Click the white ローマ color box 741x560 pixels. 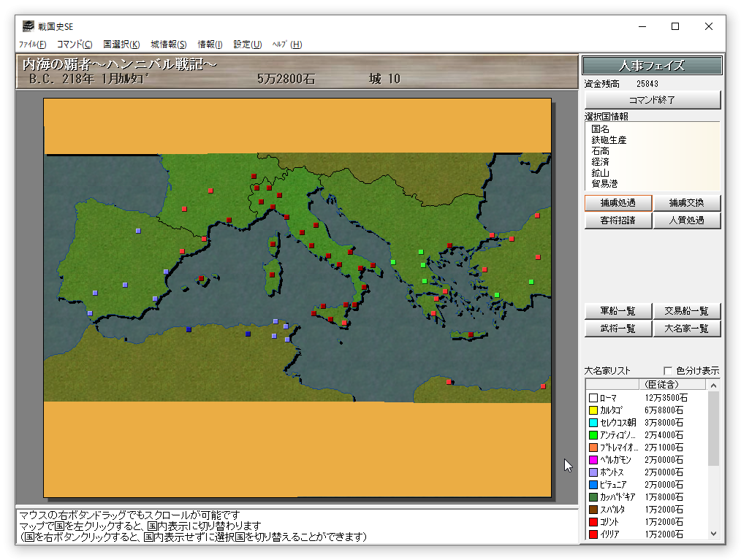[x=593, y=398]
